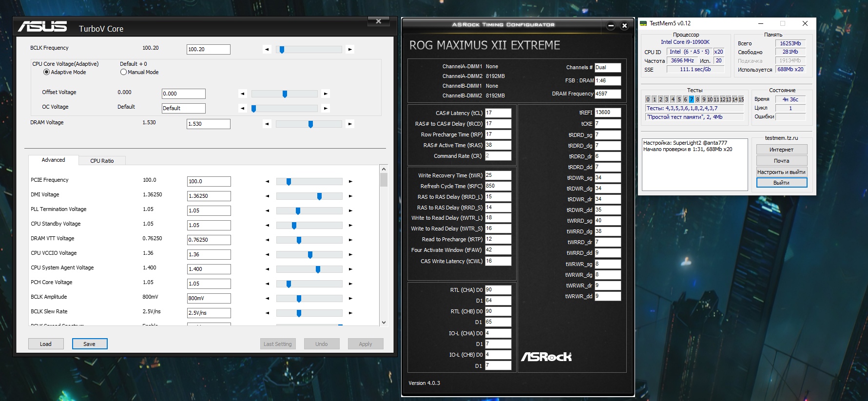
Task: Click the Интернет button in TestMem5
Action: click(782, 150)
